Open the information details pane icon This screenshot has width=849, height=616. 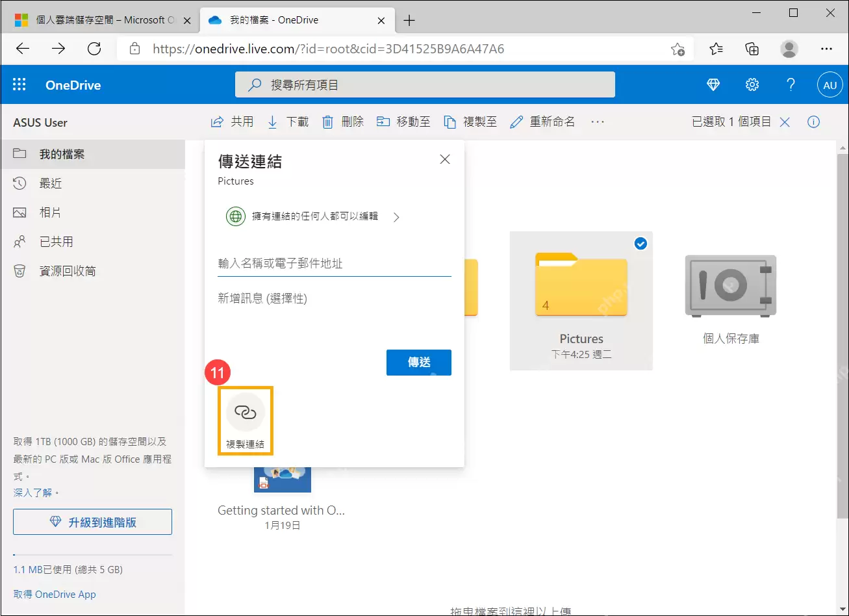click(813, 122)
